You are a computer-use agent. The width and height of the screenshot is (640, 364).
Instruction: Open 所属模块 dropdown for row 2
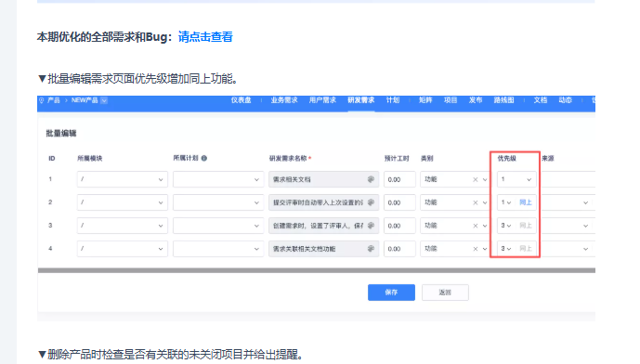click(x=122, y=202)
